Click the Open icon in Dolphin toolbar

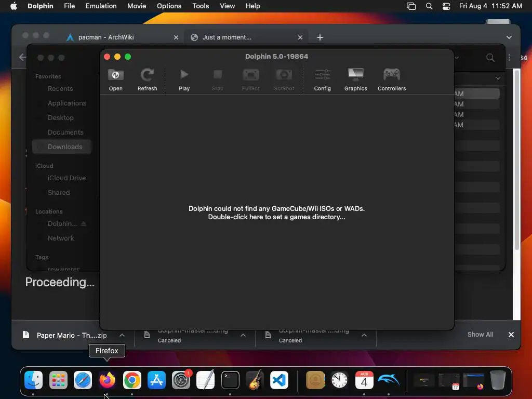(x=115, y=79)
